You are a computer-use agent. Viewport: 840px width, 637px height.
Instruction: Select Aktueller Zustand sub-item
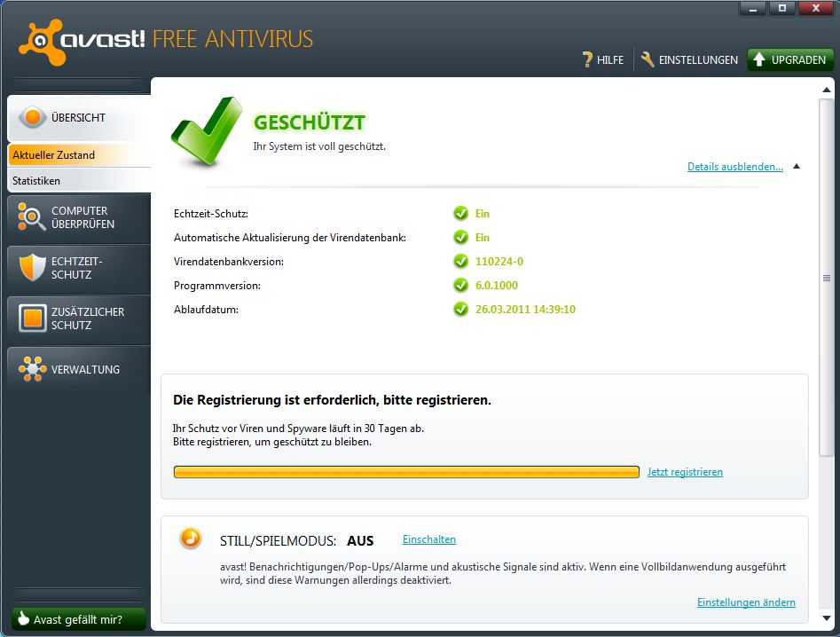tap(79, 155)
